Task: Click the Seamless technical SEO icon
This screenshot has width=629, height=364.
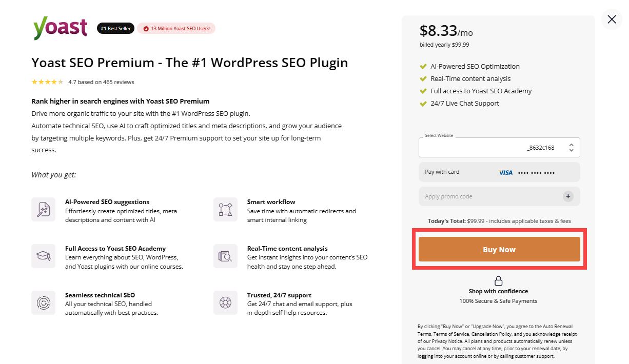Action: click(43, 302)
